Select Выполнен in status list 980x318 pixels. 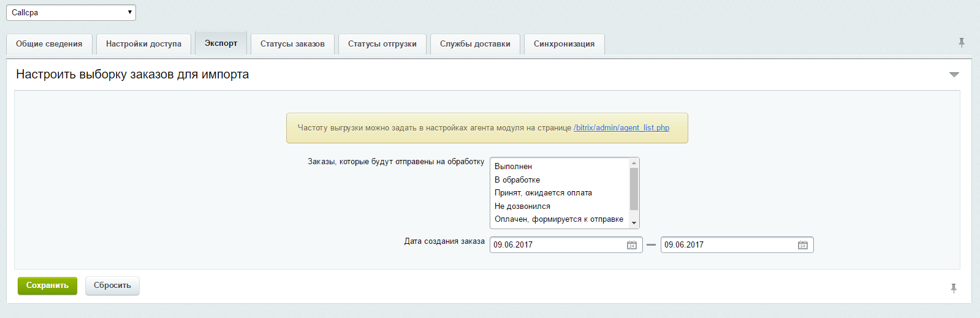(560, 167)
